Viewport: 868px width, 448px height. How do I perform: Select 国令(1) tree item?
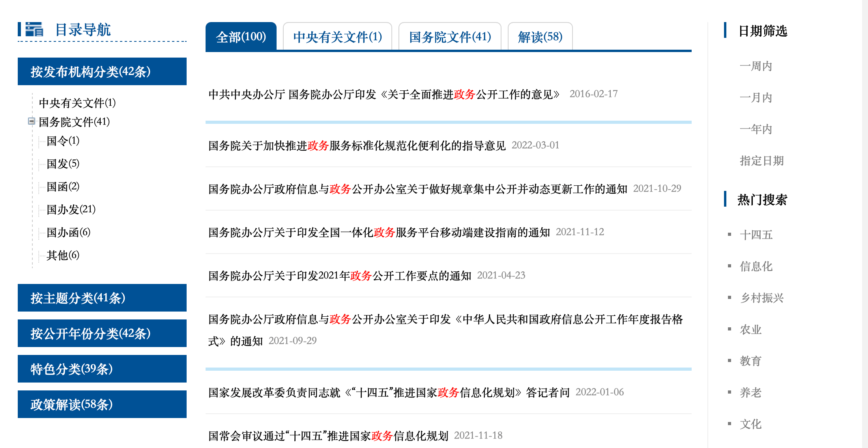click(63, 141)
